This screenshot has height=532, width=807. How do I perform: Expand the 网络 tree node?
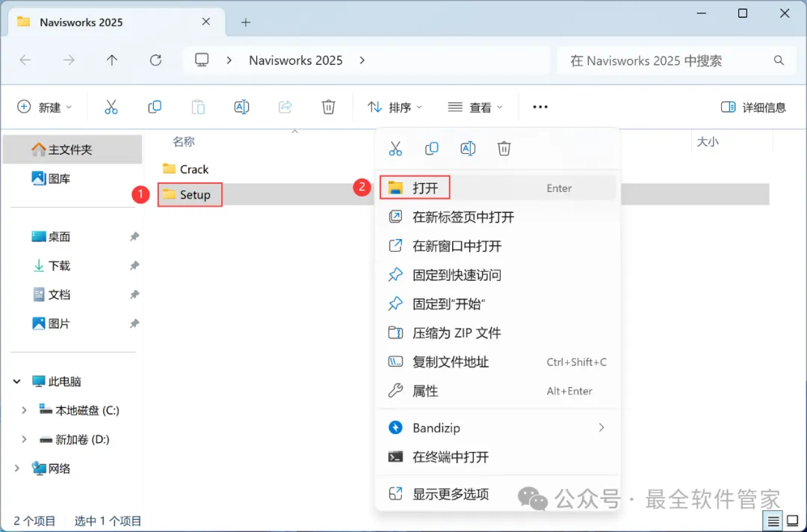(x=17, y=468)
